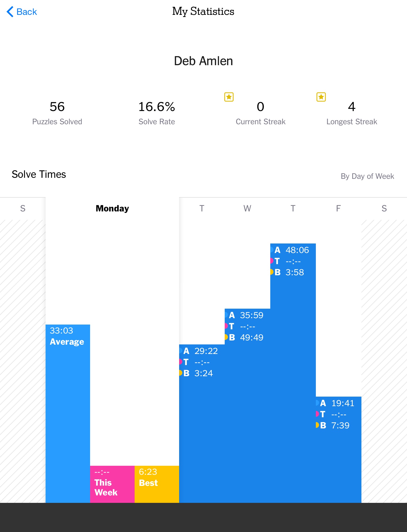Select the yellow Best dot in Wednesday's bar
Image resolution: width=407 pixels, height=532 pixels.
pos(226,337)
